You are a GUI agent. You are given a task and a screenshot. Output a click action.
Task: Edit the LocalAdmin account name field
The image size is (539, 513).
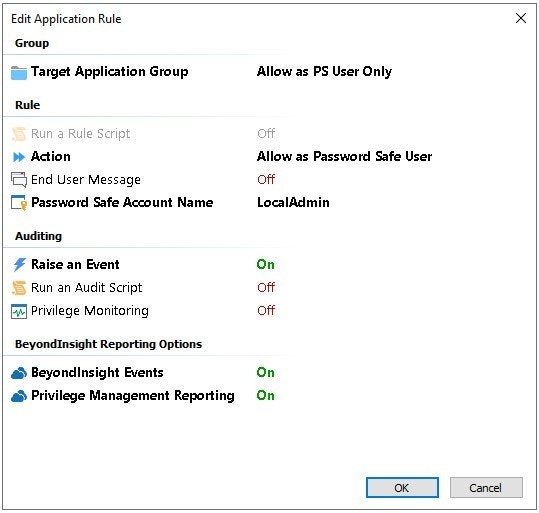293,203
